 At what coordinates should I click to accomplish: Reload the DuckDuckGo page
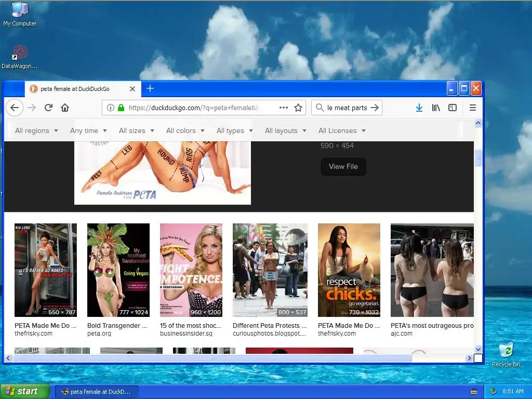tap(48, 108)
